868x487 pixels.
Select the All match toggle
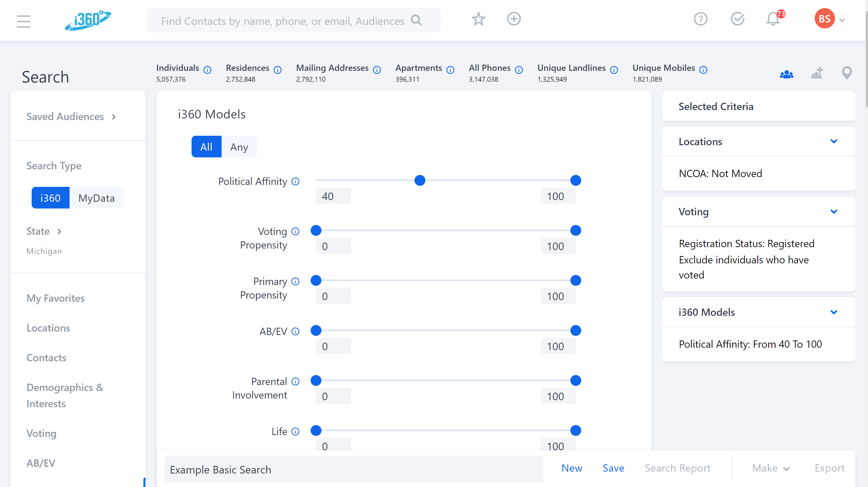click(x=206, y=147)
